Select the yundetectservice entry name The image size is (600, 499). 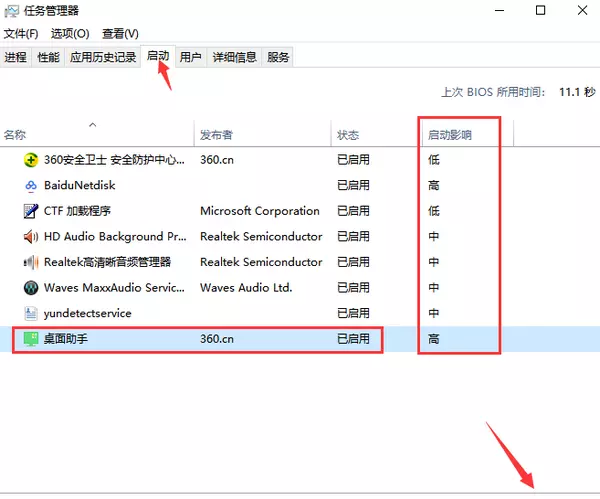click(x=88, y=313)
